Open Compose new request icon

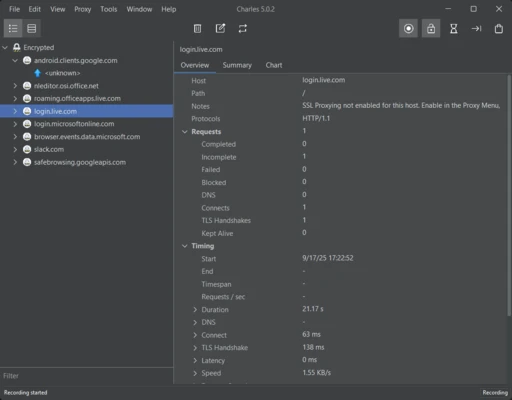tap(220, 28)
